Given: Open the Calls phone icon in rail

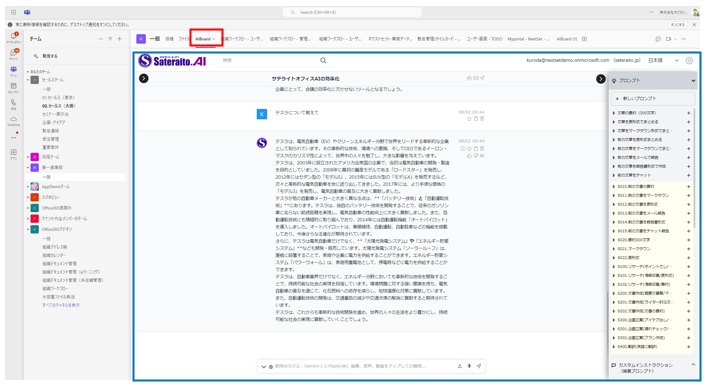Looking at the screenshot, I should pos(14,104).
